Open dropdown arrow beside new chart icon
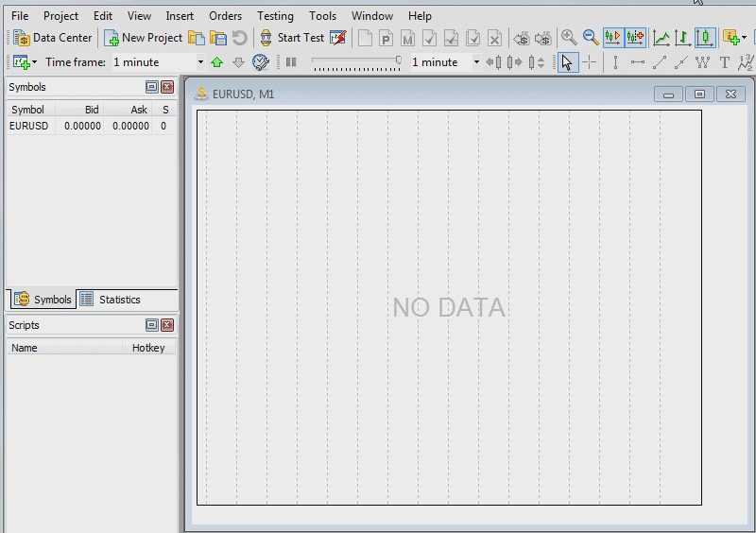 (x=34, y=62)
